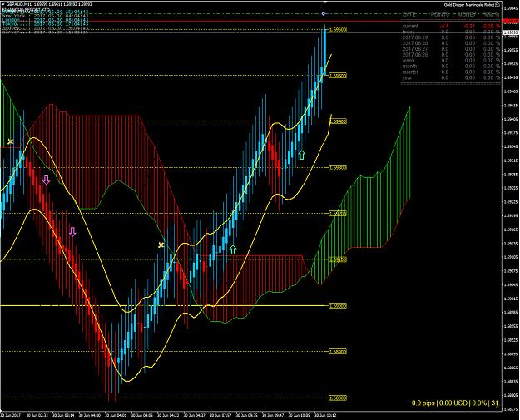Click the 1.68800 price level tag

click(338, 398)
